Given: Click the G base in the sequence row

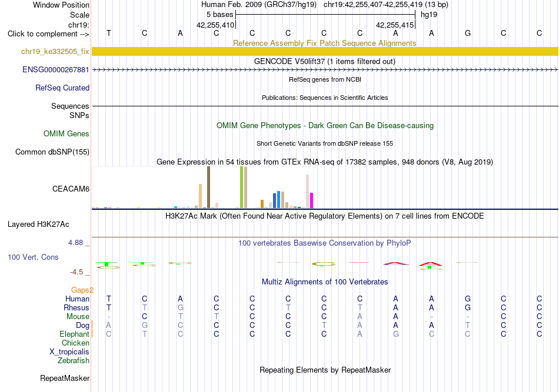Looking at the screenshot, I should point(468,33).
